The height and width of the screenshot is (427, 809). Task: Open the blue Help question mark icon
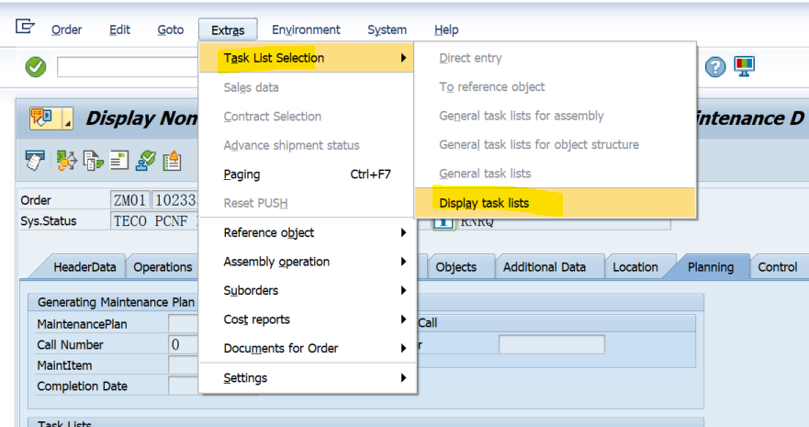715,67
